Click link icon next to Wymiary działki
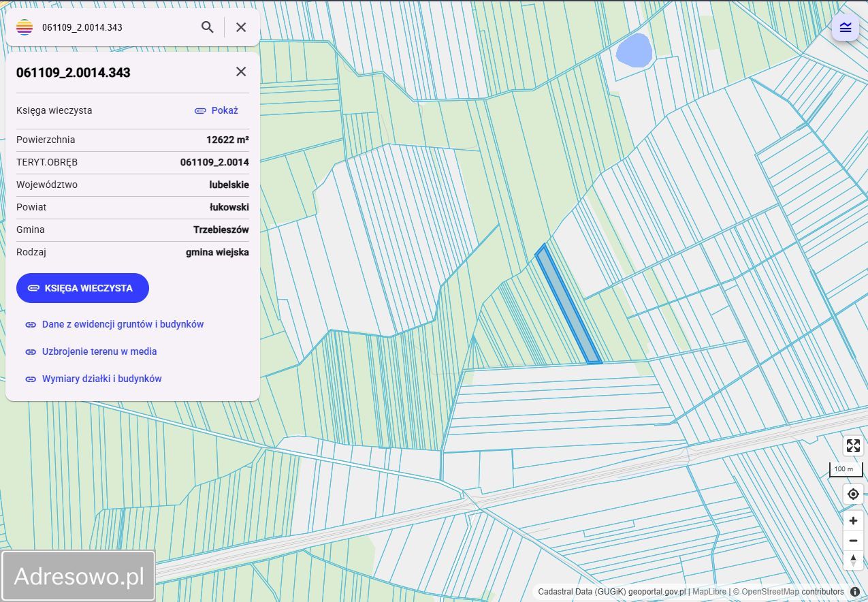This screenshot has height=602, width=868. [31, 379]
